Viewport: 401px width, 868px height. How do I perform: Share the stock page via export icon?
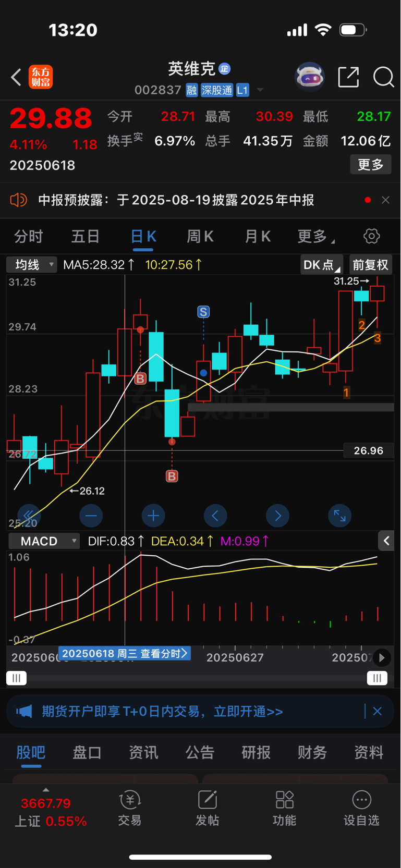click(x=348, y=77)
